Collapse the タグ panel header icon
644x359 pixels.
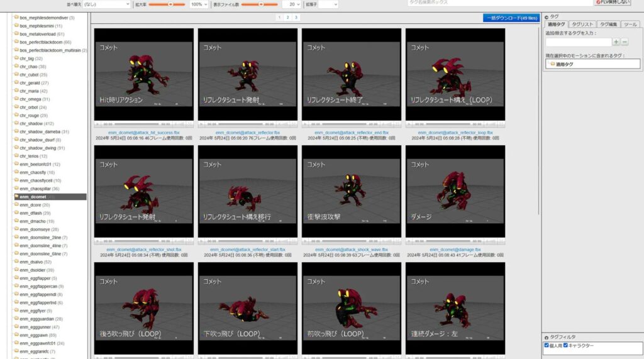pos(546,16)
